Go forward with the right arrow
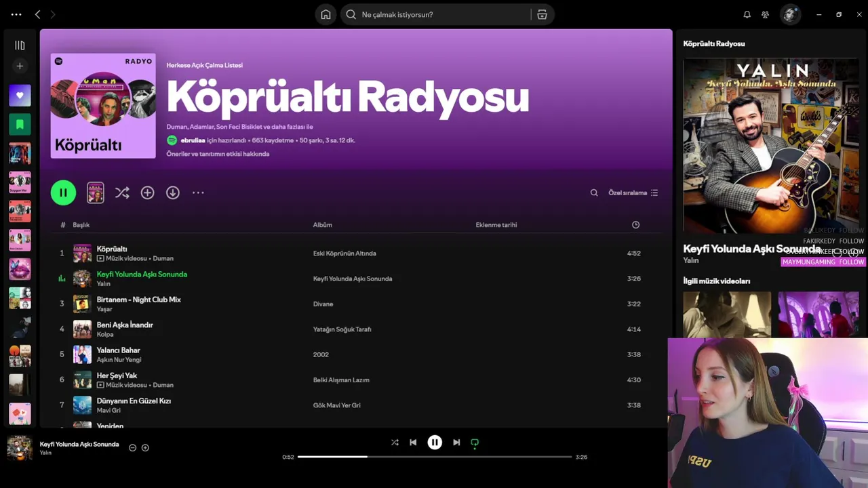The height and width of the screenshot is (488, 868). point(53,14)
